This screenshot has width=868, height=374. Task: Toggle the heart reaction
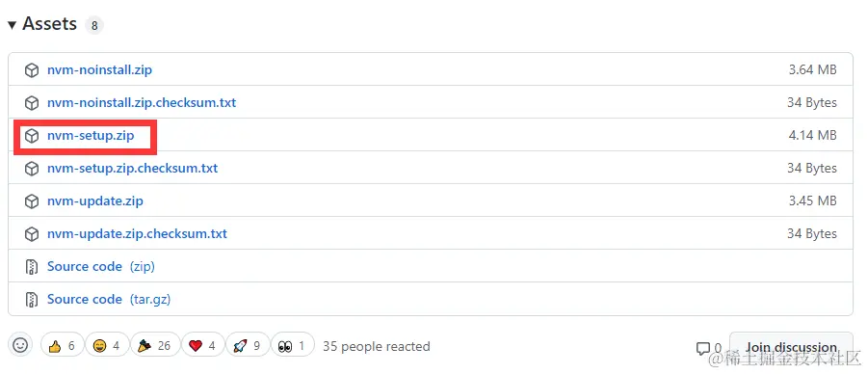202,345
